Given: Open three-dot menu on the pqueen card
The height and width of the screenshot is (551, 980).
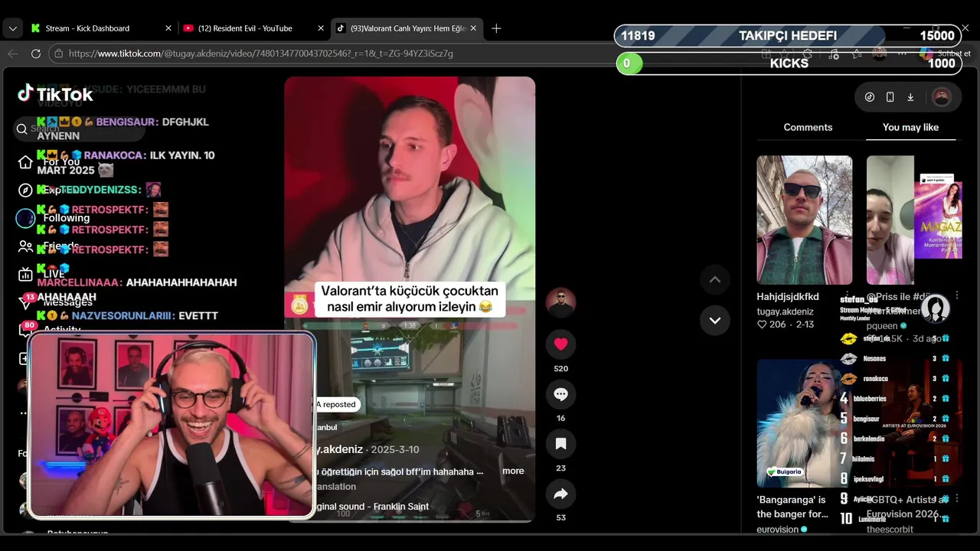Looking at the screenshot, I should point(956,295).
